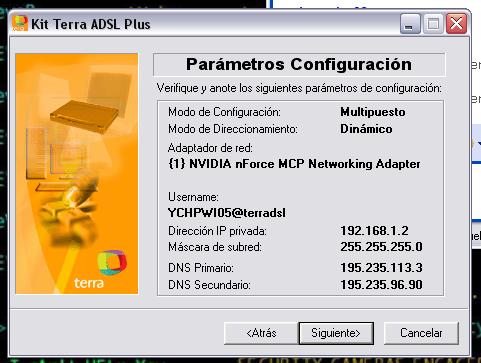
Task: Select secondary DNS value 195.235.96.90
Action: pos(381,285)
